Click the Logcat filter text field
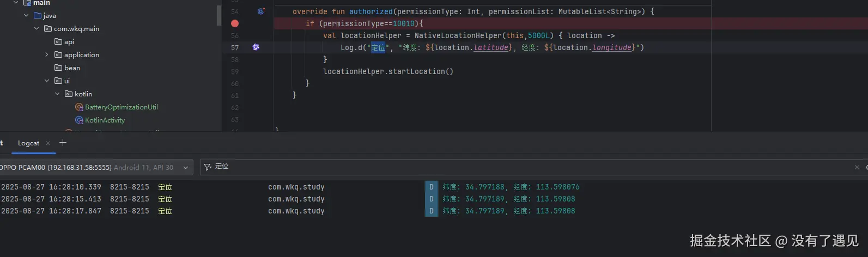Image resolution: width=868 pixels, height=257 pixels. pyautogui.click(x=490, y=167)
